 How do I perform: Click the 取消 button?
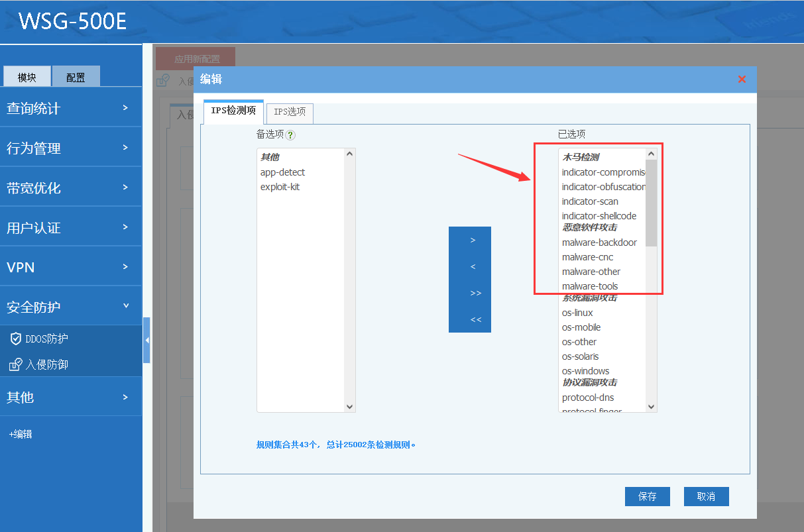click(x=706, y=496)
